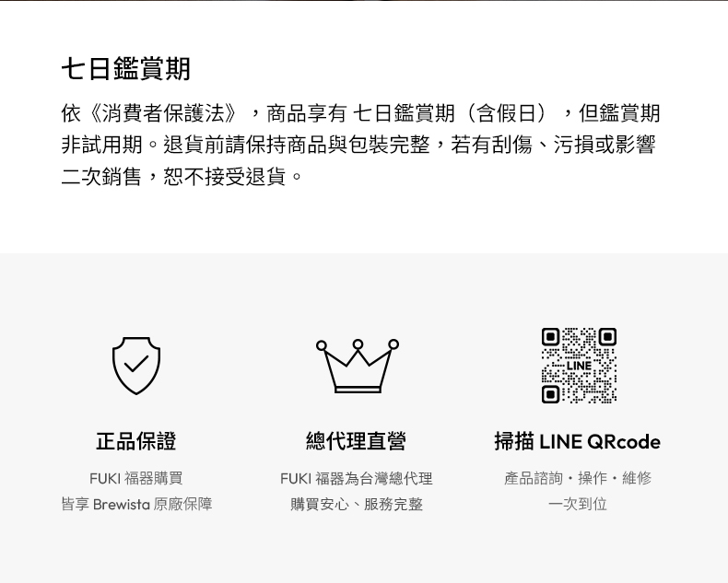Click the 總代理直營 title

(356, 441)
